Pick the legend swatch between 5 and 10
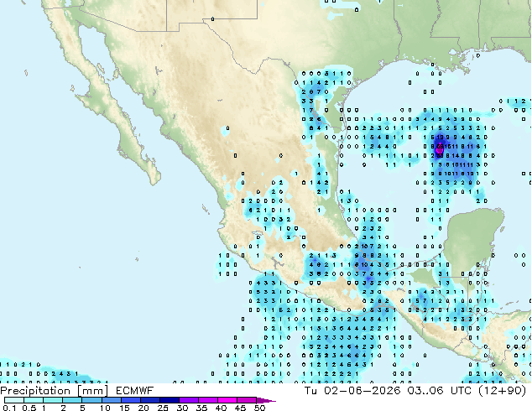 point(91,400)
